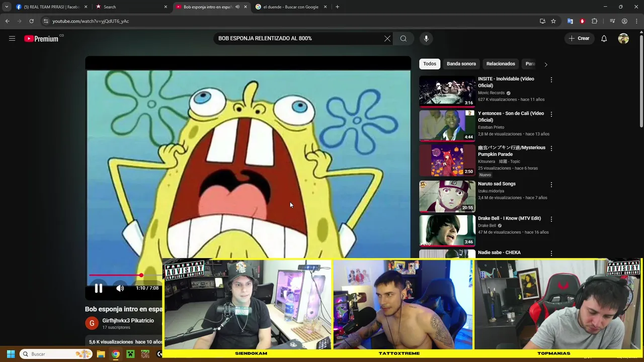The width and height of the screenshot is (644, 362).
Task: Open the Esteban Prieto channel name
Action: point(491,127)
